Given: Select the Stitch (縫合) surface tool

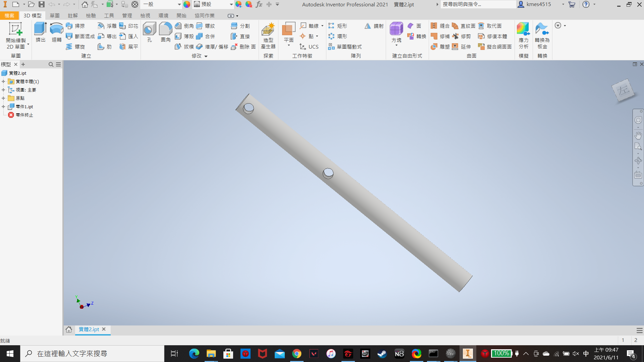Looking at the screenshot, I should (440, 26).
